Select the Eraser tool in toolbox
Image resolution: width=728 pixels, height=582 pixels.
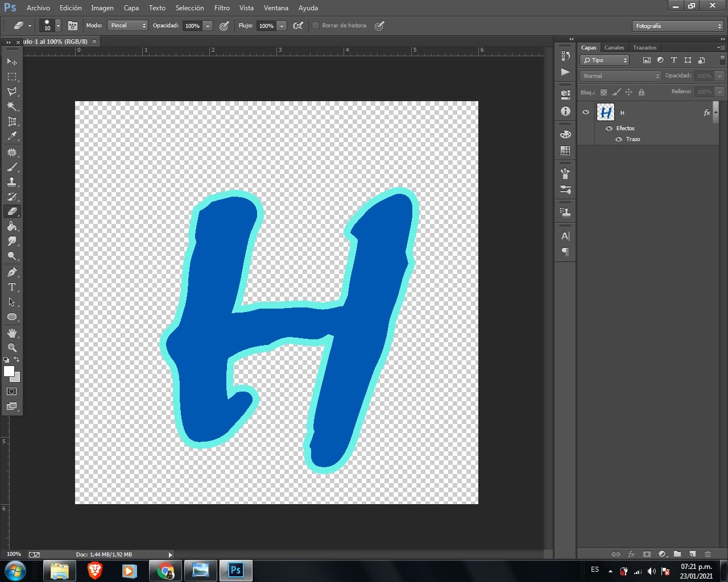pos(12,211)
